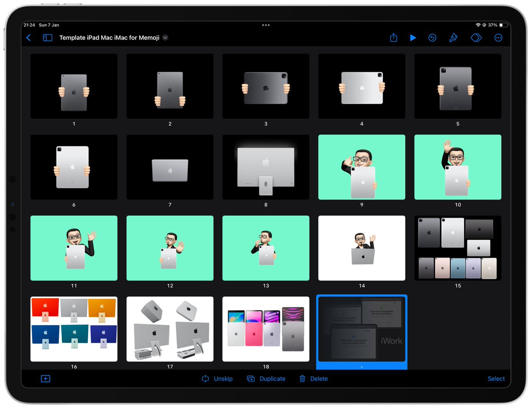Select slide 18 colorful iPads thumbnail
The image size is (532, 409).
point(266,329)
